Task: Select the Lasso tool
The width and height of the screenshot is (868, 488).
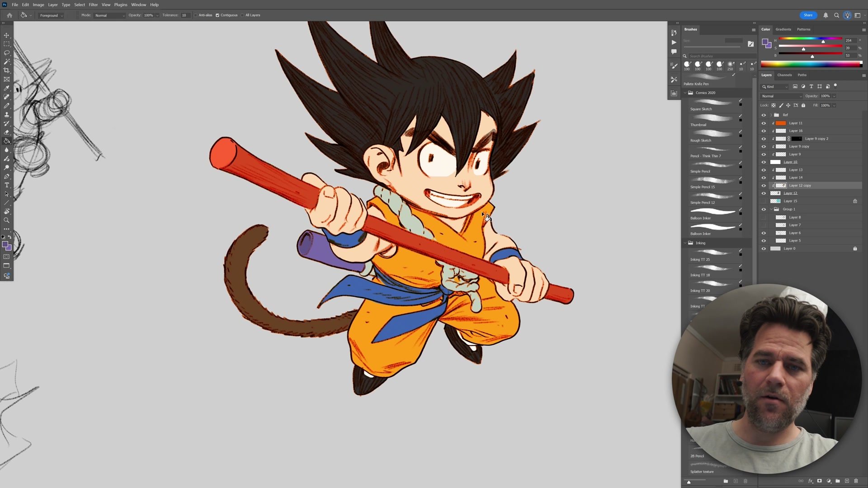Action: [x=6, y=53]
